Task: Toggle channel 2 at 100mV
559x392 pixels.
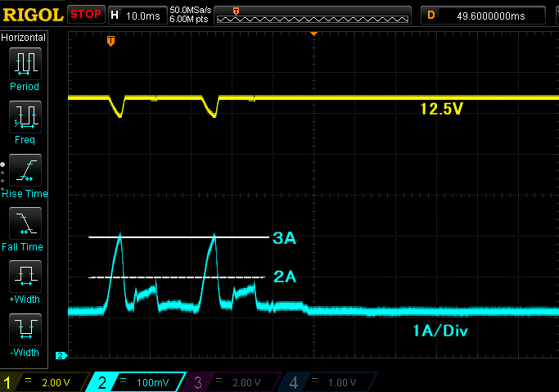Action: 136,382
